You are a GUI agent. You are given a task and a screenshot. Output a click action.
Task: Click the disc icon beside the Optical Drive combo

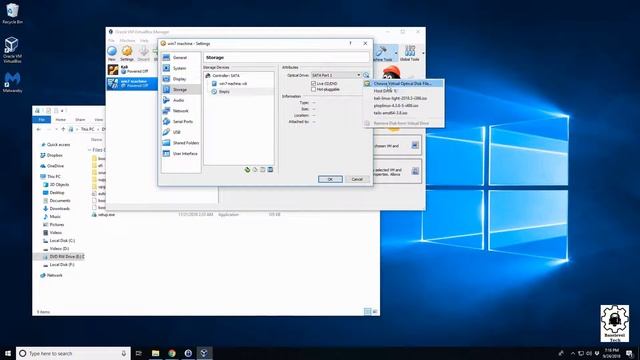366,75
